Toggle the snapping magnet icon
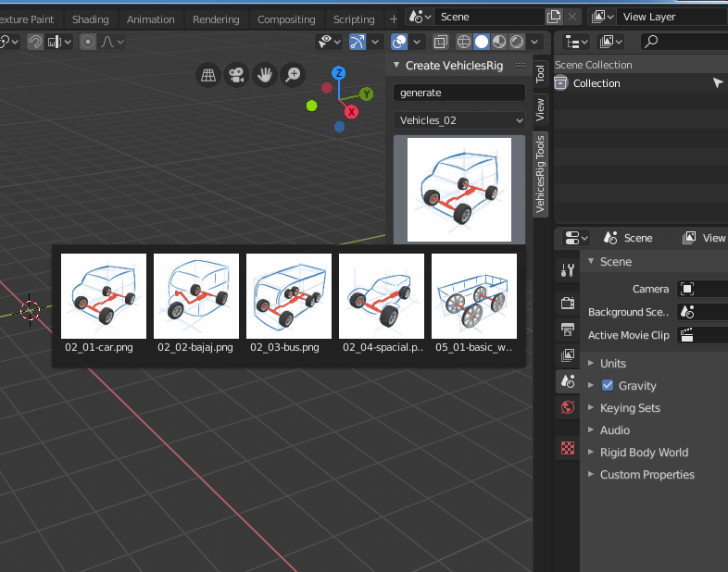This screenshot has width=728, height=572. 35,42
